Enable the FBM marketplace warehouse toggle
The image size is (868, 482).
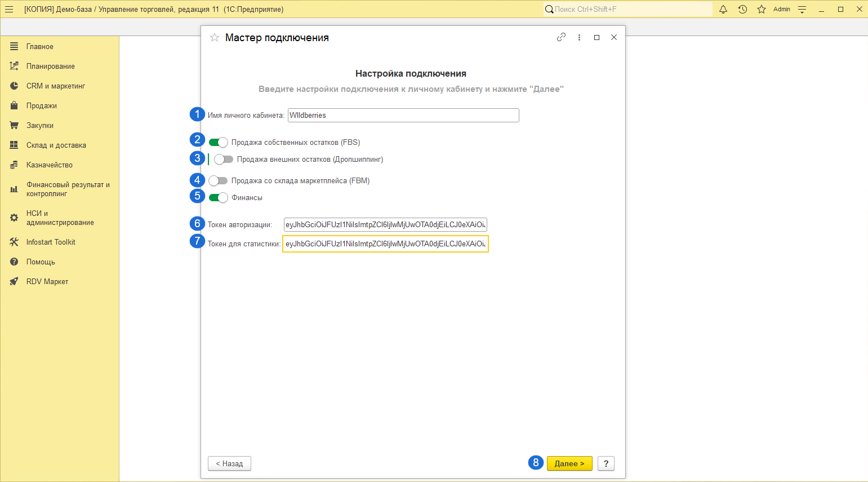(x=218, y=181)
